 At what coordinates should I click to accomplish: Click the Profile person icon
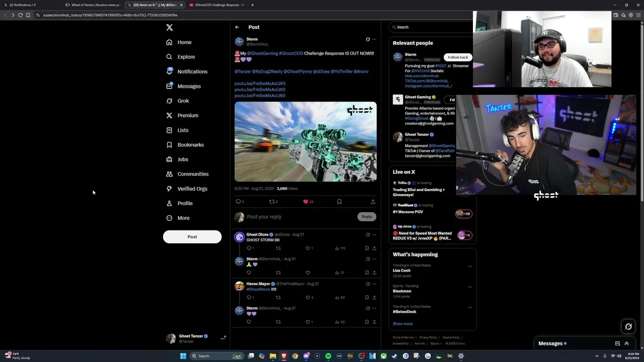pyautogui.click(x=170, y=203)
